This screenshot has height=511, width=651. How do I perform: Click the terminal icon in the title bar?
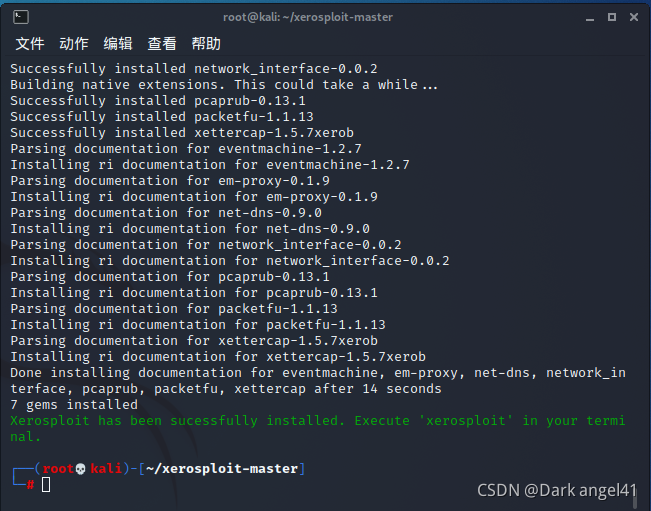coord(21,17)
